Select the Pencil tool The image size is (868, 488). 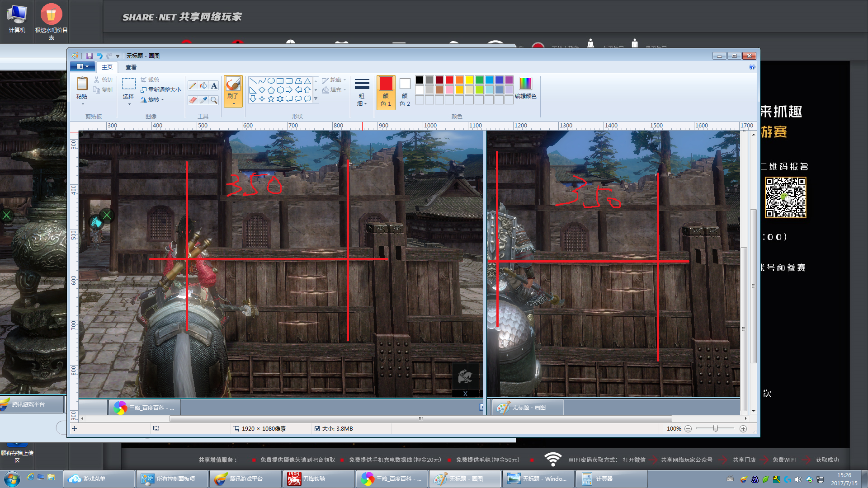point(193,86)
